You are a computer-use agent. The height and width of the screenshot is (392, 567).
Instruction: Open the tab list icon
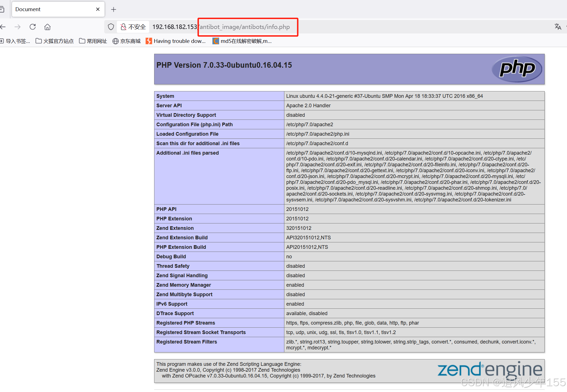pos(2,9)
